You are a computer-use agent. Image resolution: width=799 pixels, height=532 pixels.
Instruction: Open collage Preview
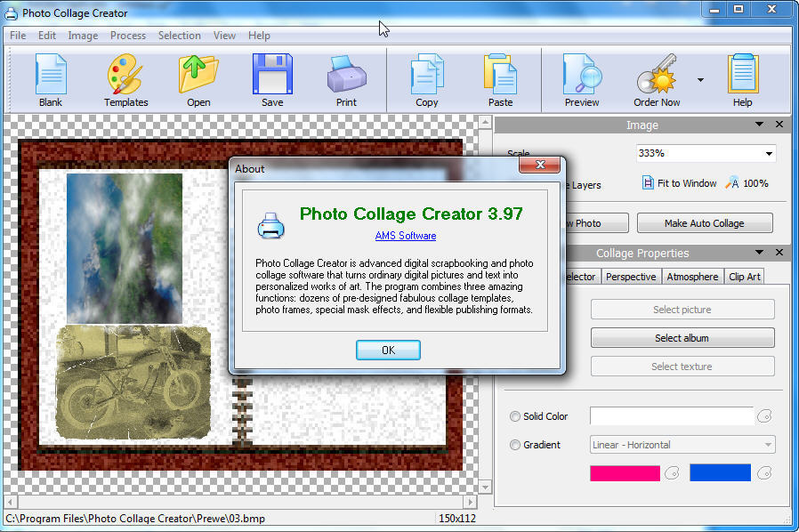(x=580, y=79)
